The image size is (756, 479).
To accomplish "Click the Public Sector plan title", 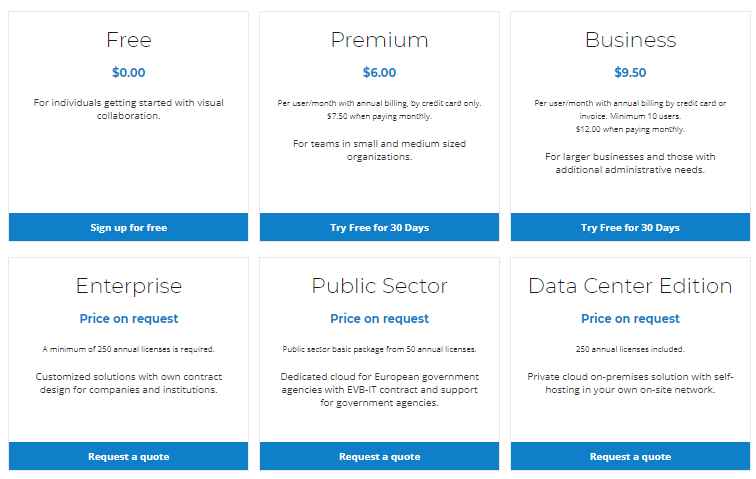I will click(379, 286).
